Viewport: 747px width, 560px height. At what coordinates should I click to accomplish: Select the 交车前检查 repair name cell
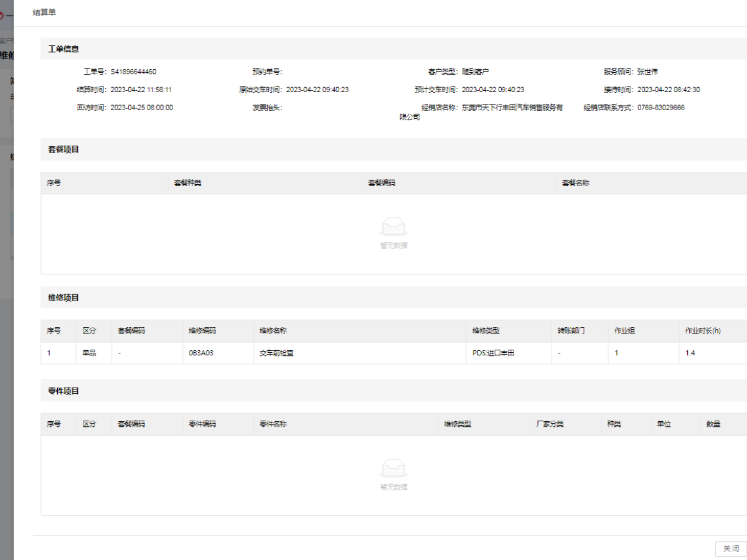[x=276, y=353]
